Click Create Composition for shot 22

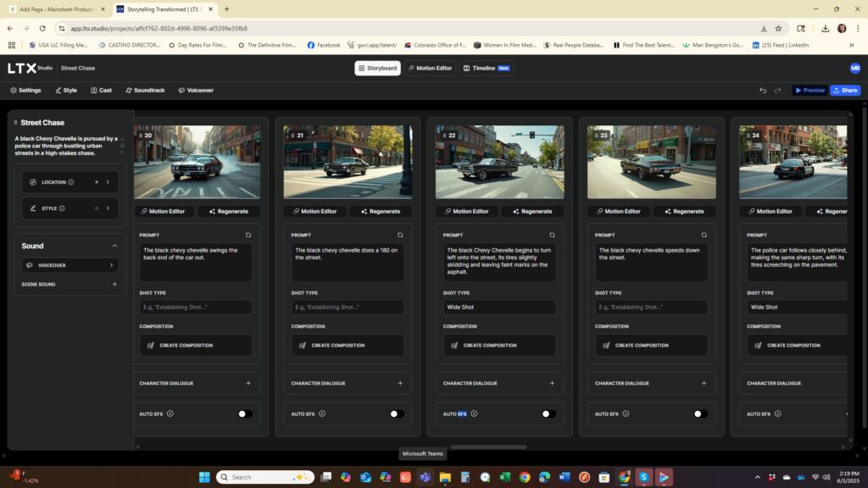tap(489, 346)
